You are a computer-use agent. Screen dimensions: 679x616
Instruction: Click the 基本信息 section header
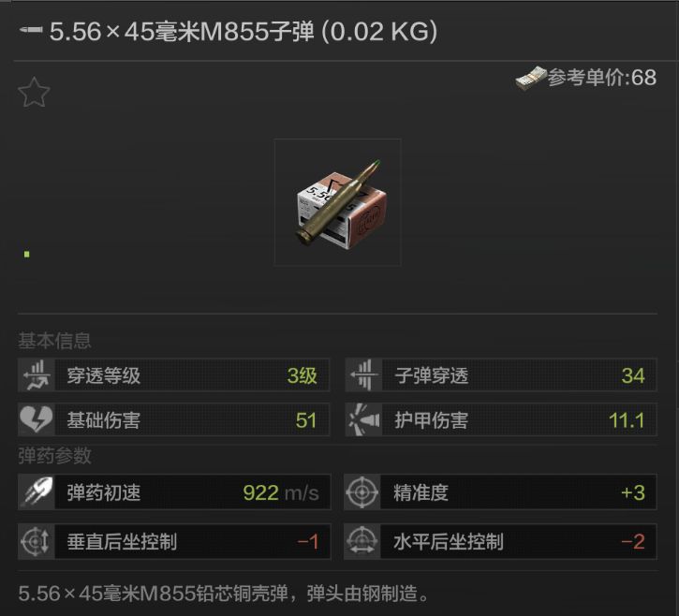(x=54, y=341)
